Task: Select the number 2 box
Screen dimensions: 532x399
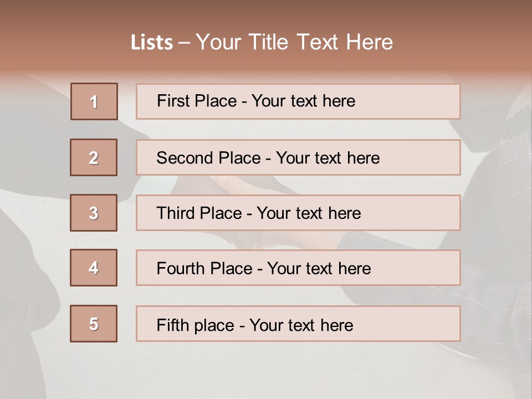Action: pos(94,157)
